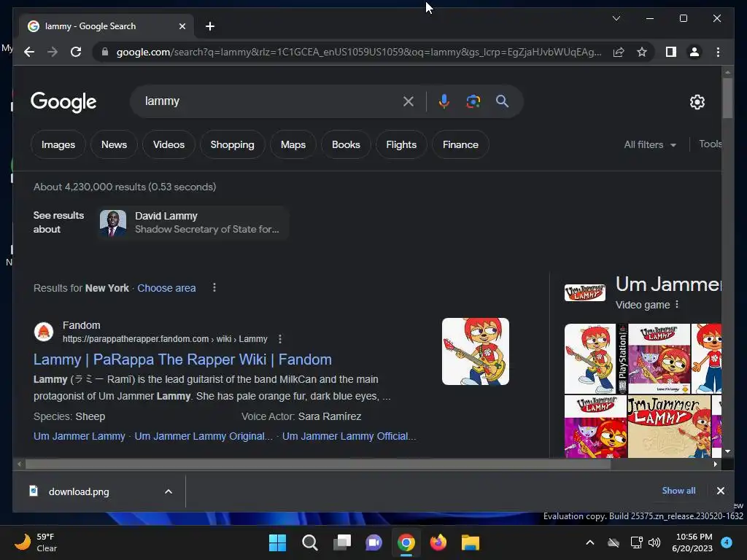Open the Chrome three-dot menu
The width and height of the screenshot is (747, 560).
pyautogui.click(x=718, y=52)
